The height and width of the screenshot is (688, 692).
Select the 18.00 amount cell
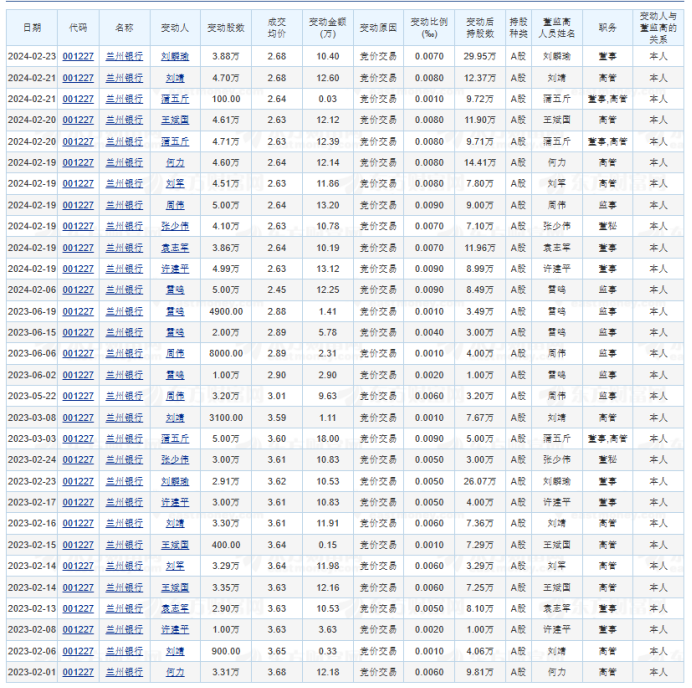(328, 439)
